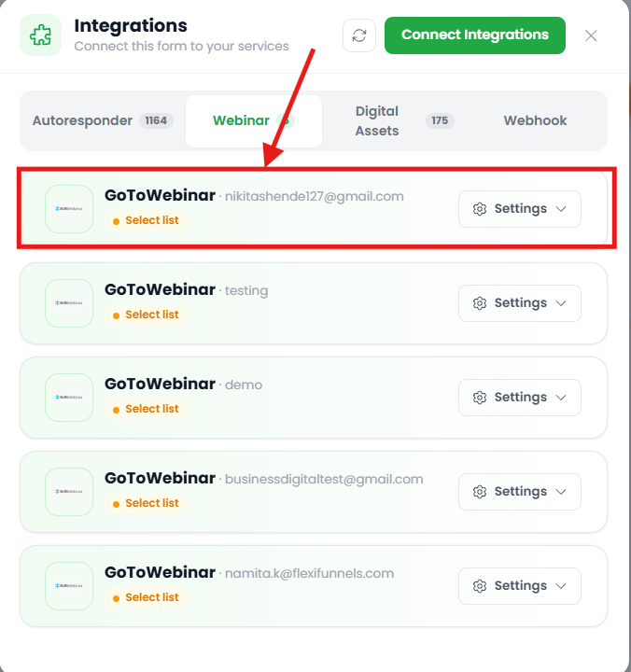Switch to the Webhook tab

[x=535, y=120]
